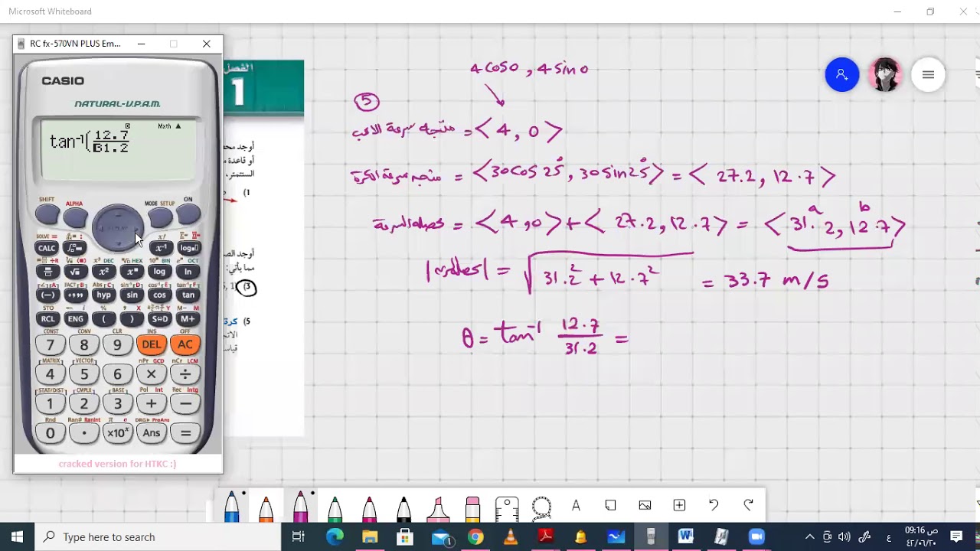Click the ENG key
The height and width of the screenshot is (551, 980).
click(75, 318)
